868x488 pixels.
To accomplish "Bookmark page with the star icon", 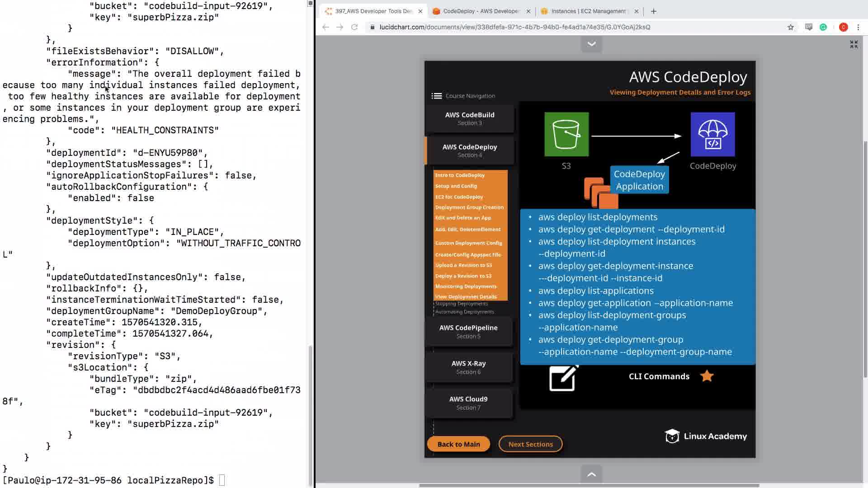I will point(790,27).
